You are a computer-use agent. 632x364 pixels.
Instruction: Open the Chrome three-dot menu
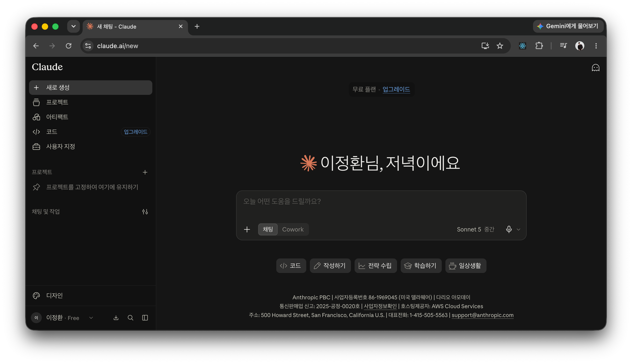point(596,46)
